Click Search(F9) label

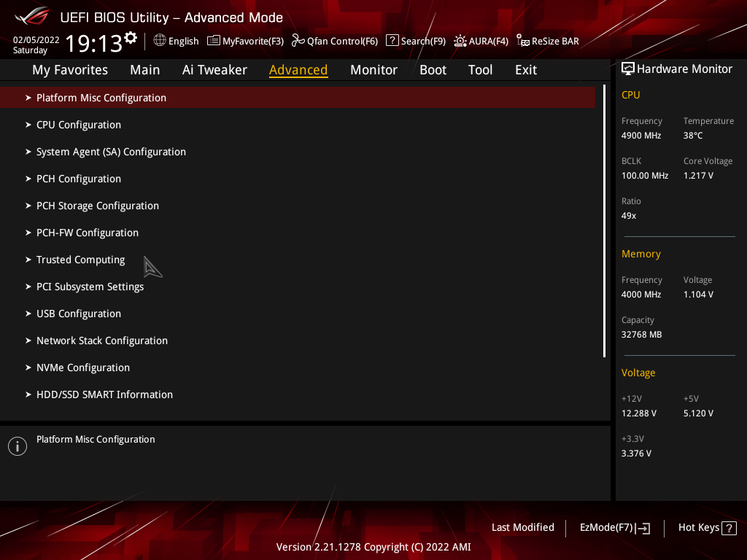[423, 42]
